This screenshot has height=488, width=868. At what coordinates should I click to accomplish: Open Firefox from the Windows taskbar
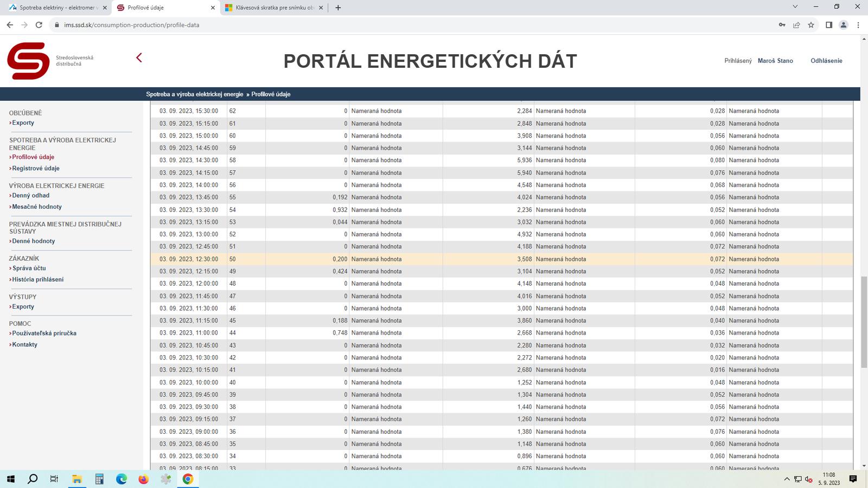coord(143,479)
